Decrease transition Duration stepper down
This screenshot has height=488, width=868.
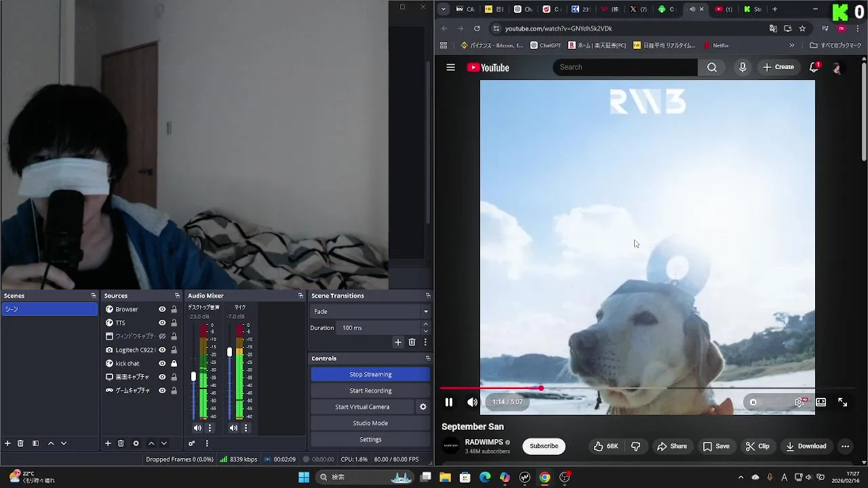(426, 331)
